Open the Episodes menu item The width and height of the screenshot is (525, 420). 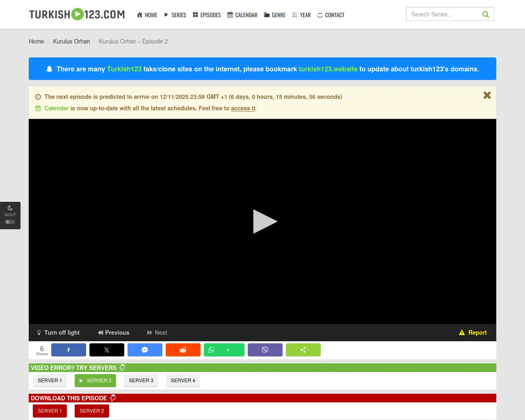pos(207,15)
